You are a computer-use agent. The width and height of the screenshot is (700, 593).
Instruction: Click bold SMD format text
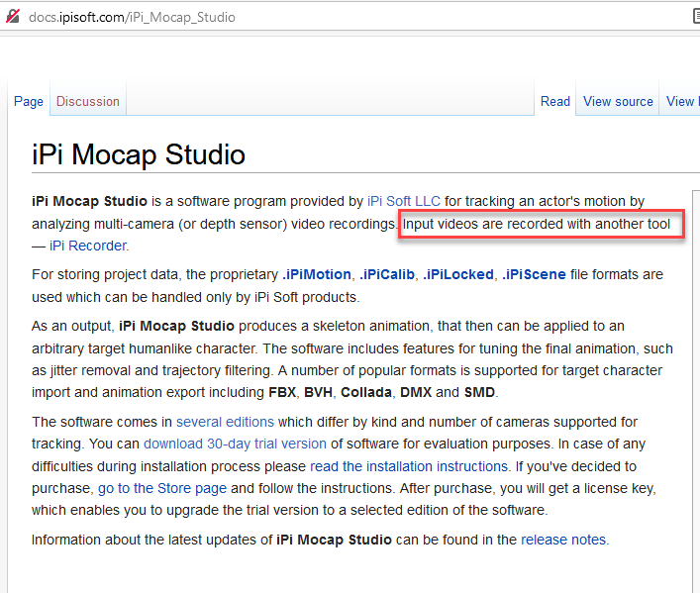coord(479,392)
